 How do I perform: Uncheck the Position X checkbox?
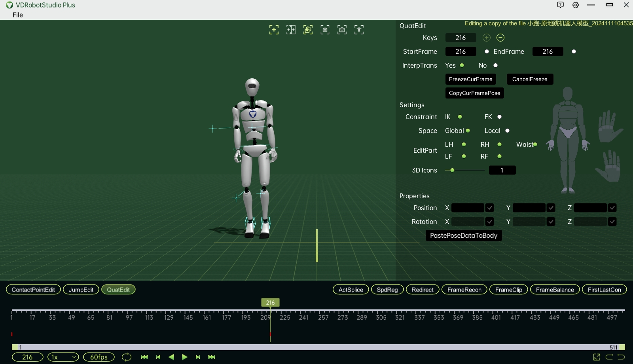[489, 208]
